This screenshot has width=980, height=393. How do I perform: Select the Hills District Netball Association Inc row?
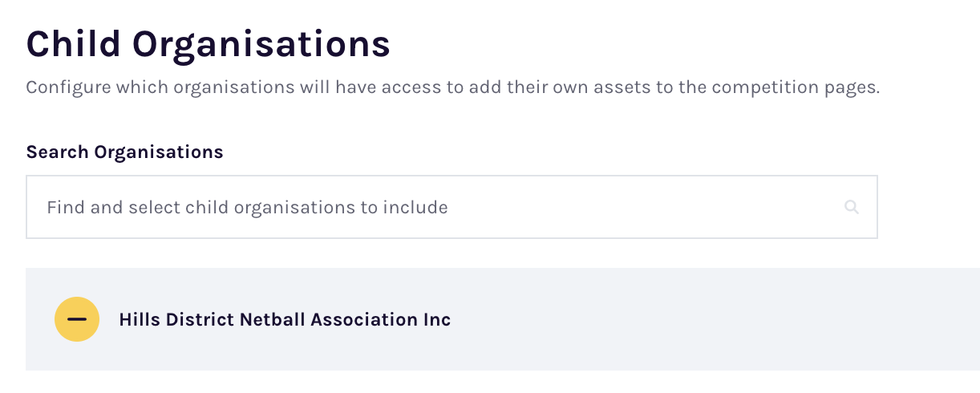503,319
